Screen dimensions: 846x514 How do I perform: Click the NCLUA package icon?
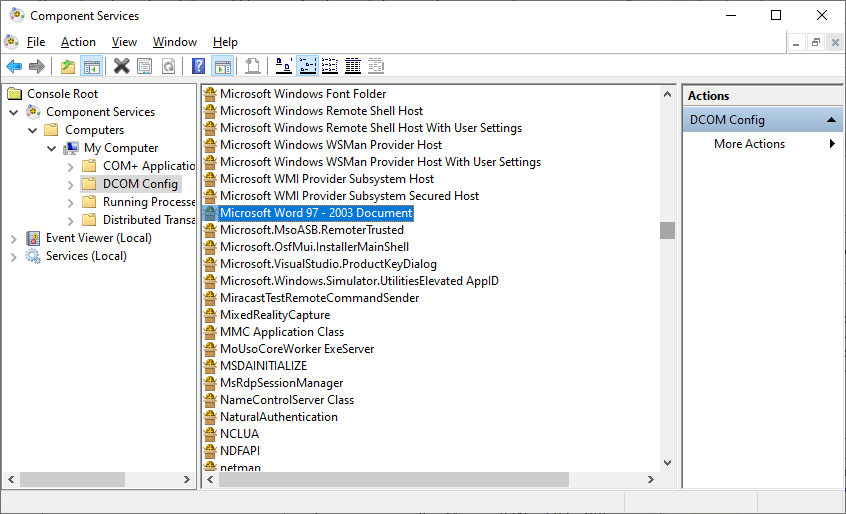click(210, 434)
